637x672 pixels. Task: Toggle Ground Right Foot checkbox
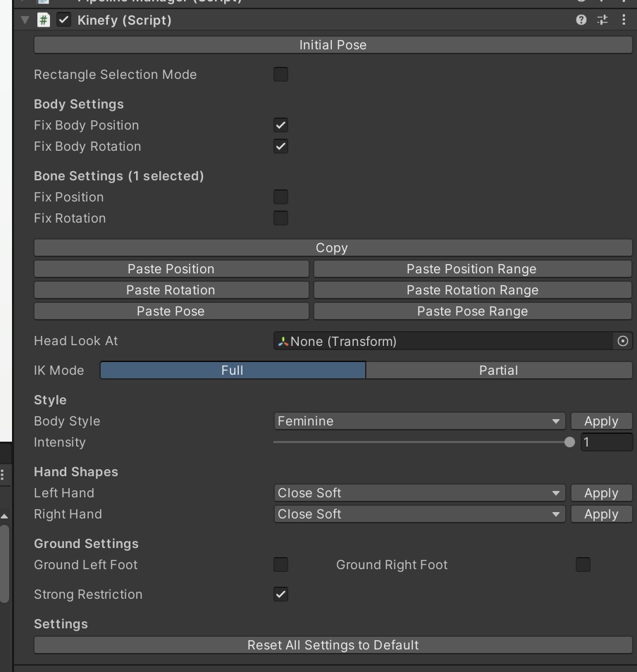pyautogui.click(x=583, y=564)
